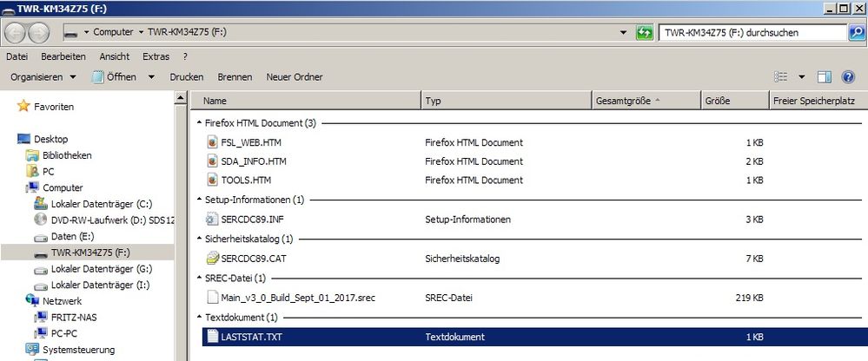The height and width of the screenshot is (361, 868).
Task: Click the Back navigation arrow
Action: pos(15,33)
